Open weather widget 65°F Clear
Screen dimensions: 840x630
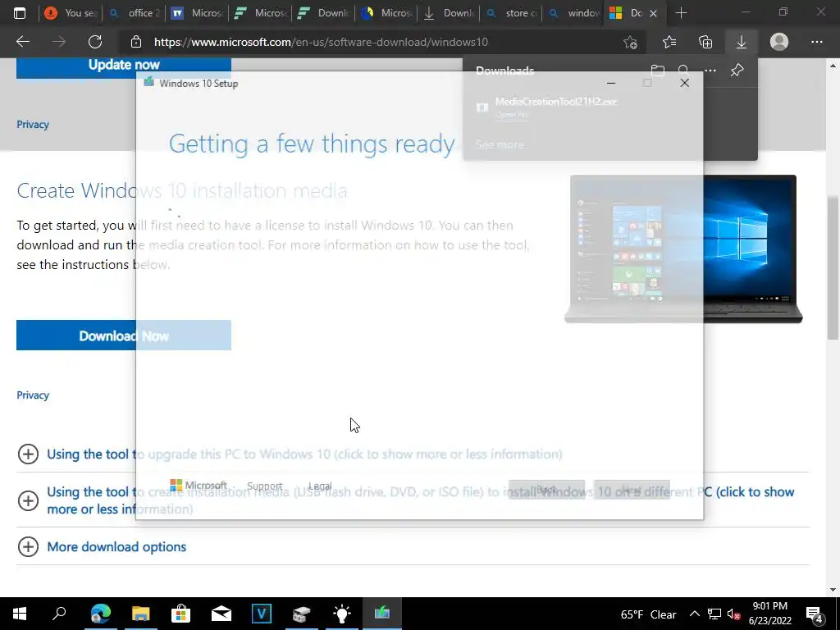coord(648,614)
